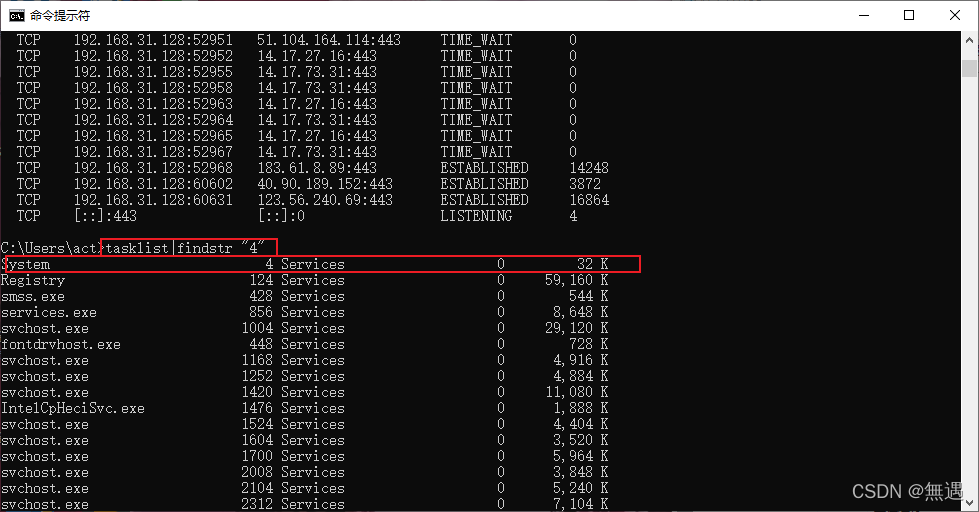
Task: Click memory value 29,120 K
Action: point(576,328)
